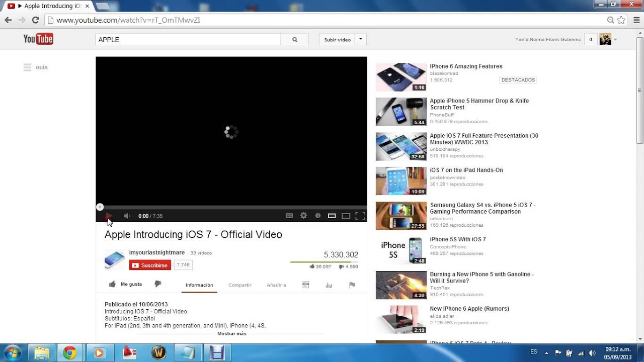The image size is (644, 362).
Task: Click the round annotations icon beside the gear
Action: pyautogui.click(x=318, y=216)
